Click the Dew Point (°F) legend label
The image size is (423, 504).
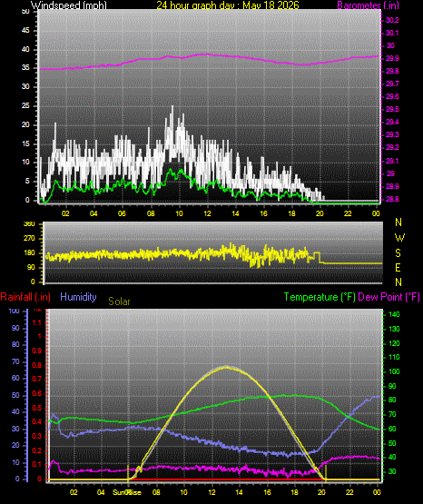[389, 297]
